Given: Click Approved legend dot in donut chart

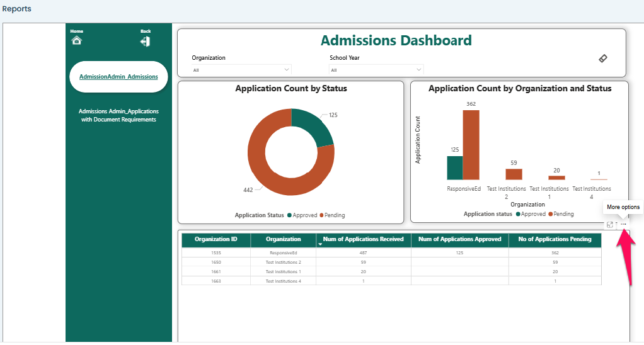Looking at the screenshot, I should (x=289, y=215).
